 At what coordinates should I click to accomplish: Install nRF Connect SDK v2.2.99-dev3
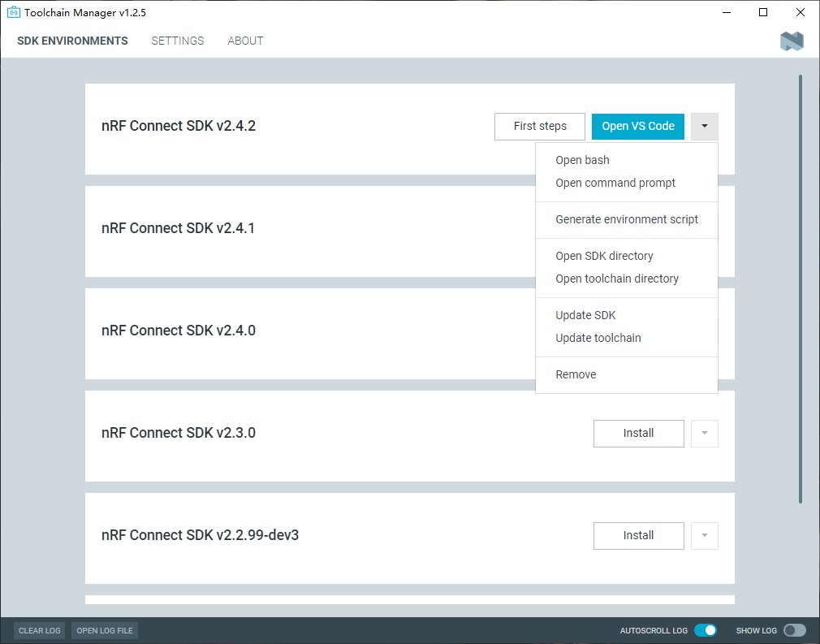pyautogui.click(x=638, y=535)
